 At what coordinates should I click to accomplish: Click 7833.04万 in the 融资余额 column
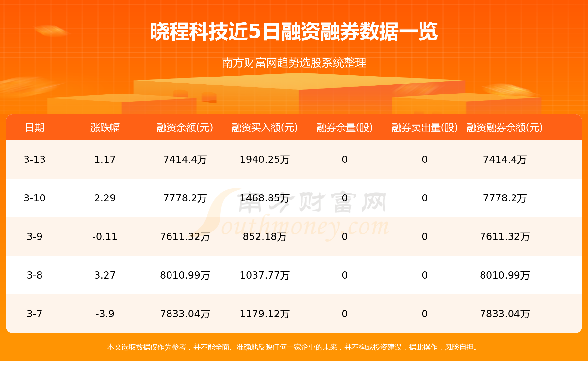click(x=185, y=314)
